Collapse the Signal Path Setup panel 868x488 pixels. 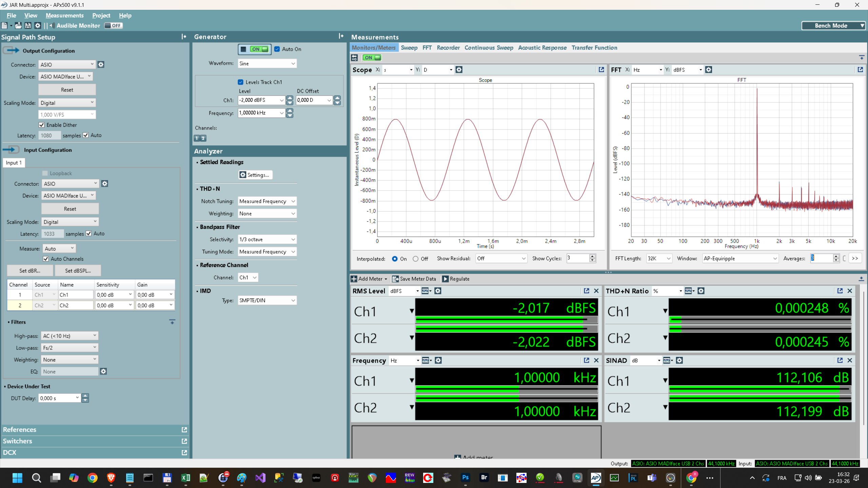click(183, 37)
